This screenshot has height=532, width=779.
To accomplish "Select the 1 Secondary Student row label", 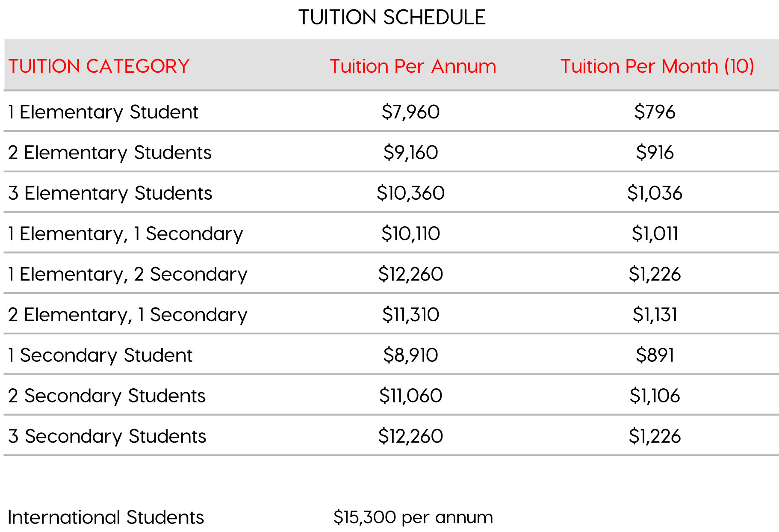I will 100,355.
